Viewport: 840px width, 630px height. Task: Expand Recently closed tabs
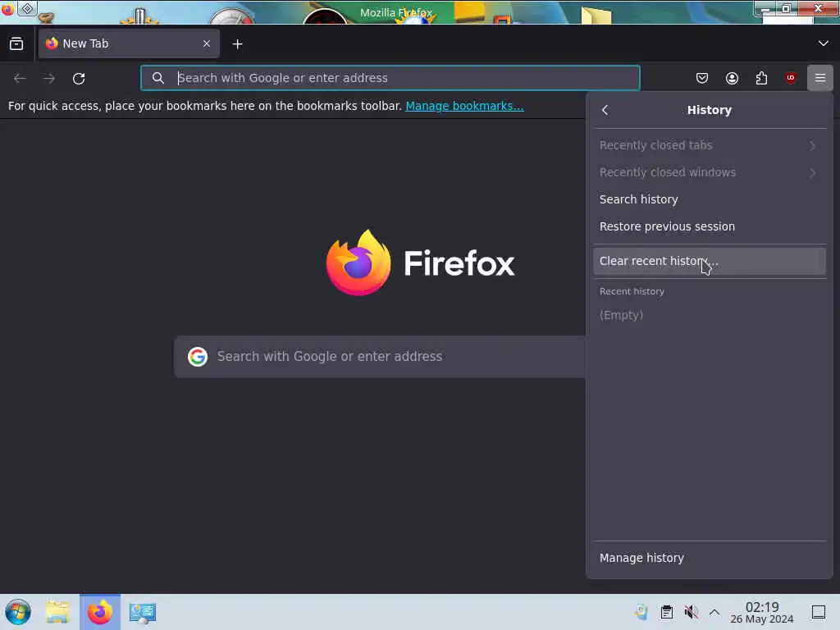click(x=710, y=145)
